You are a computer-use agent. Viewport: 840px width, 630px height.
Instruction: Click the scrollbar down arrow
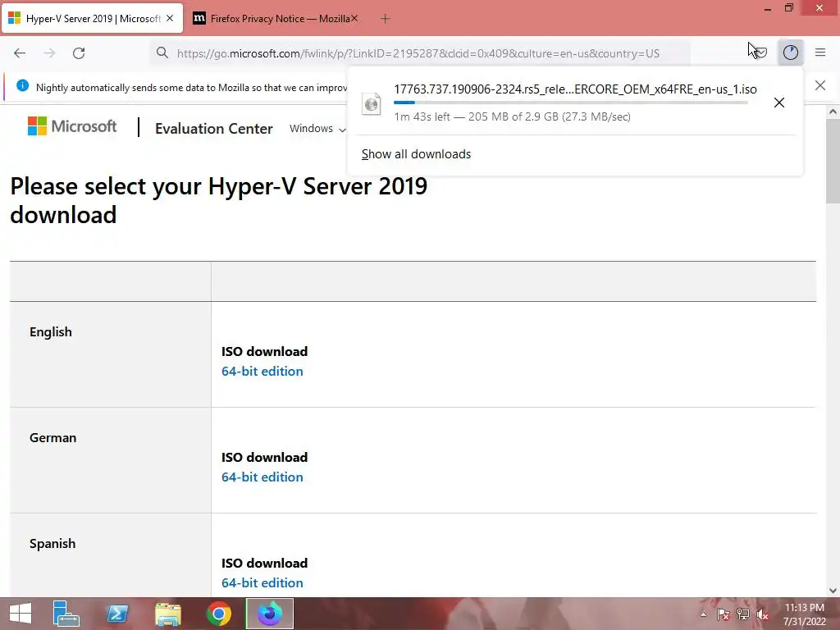tap(833, 591)
